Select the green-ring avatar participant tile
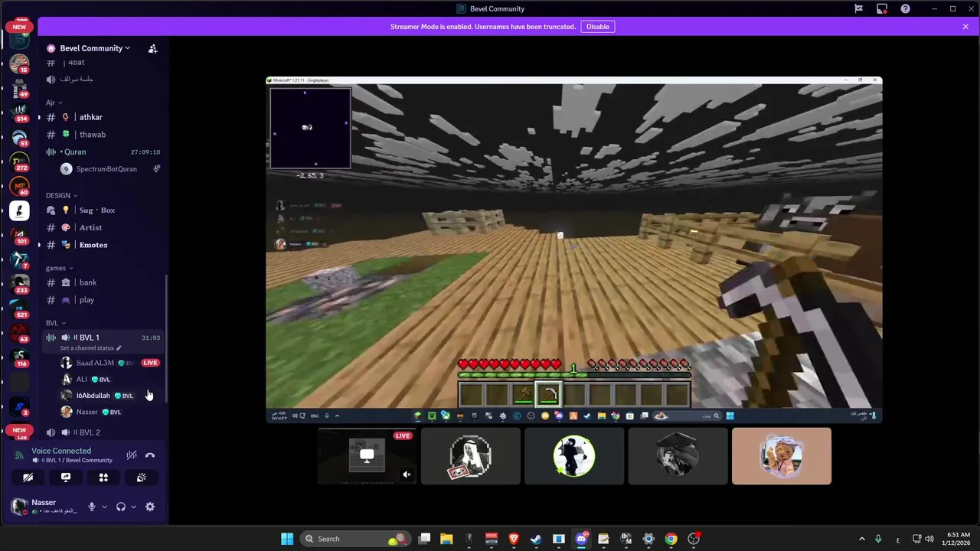This screenshot has height=551, width=980. click(574, 456)
